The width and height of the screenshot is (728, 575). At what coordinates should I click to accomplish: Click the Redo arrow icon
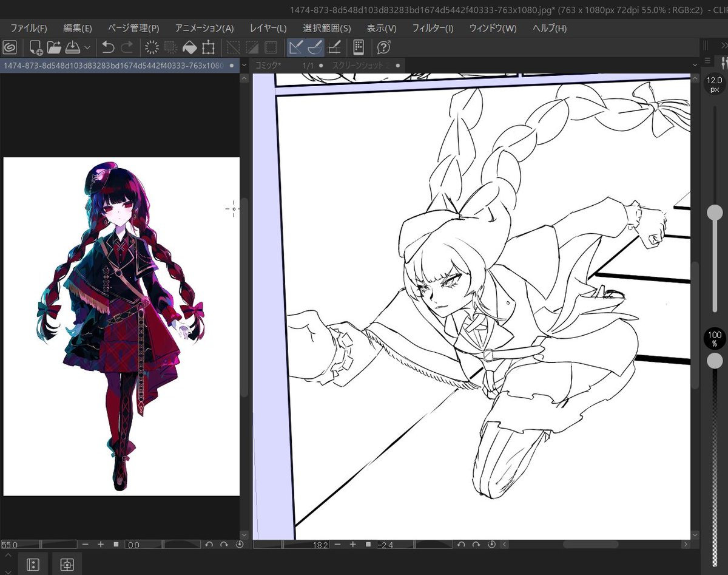tap(127, 47)
